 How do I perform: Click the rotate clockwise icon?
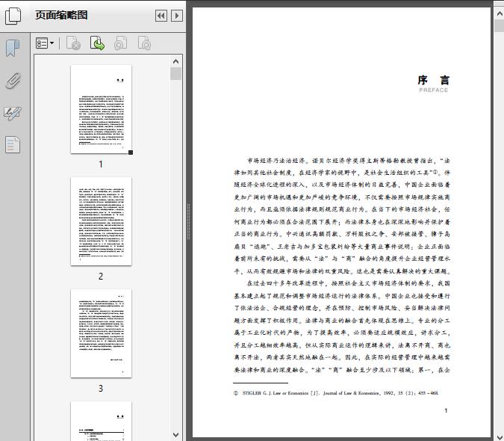[144, 44]
